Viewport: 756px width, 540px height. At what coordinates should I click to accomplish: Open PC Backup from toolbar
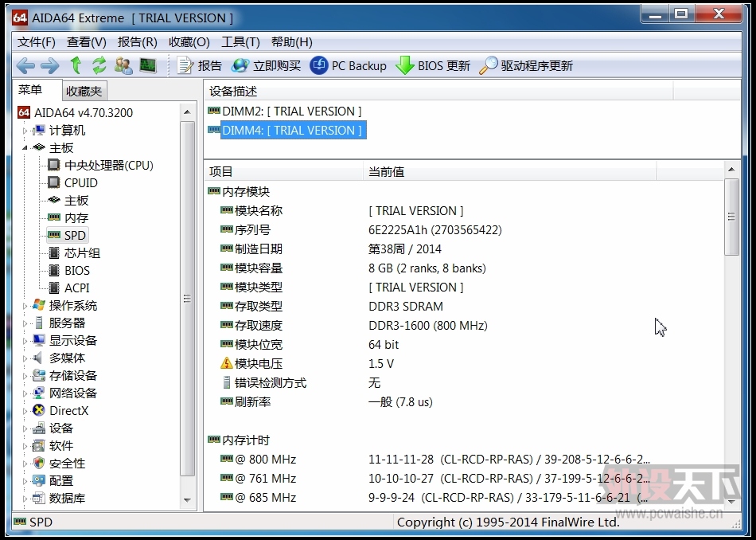[348, 65]
